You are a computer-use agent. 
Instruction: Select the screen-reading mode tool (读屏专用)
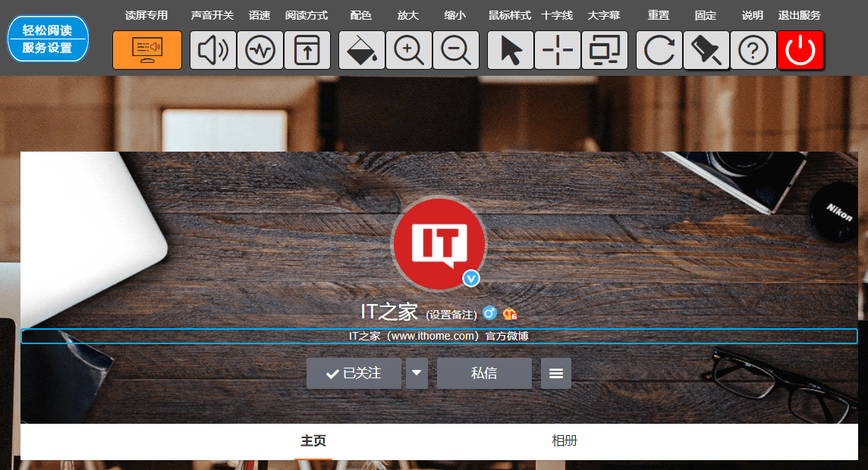coord(146,50)
